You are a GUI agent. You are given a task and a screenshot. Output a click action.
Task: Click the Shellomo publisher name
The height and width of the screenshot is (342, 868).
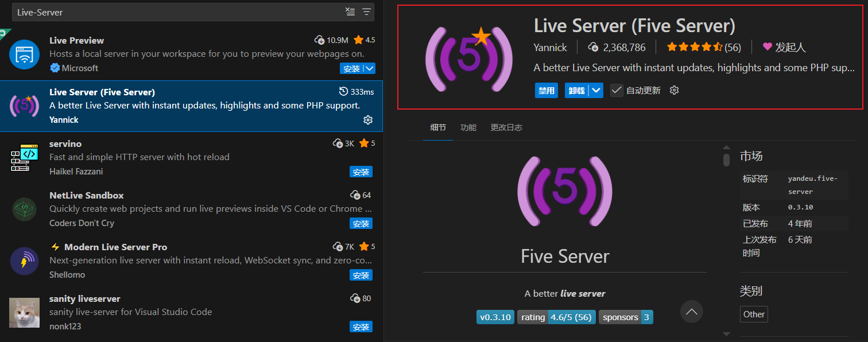67,275
